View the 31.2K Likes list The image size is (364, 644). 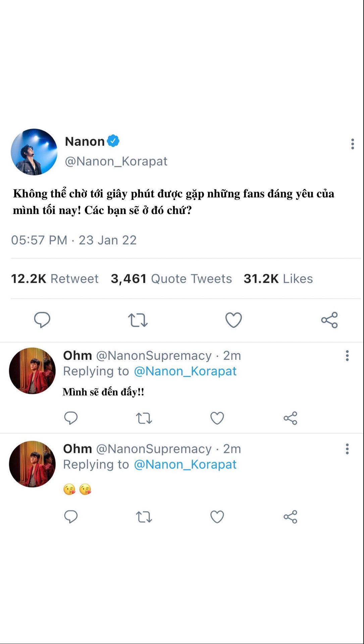pyautogui.click(x=278, y=279)
